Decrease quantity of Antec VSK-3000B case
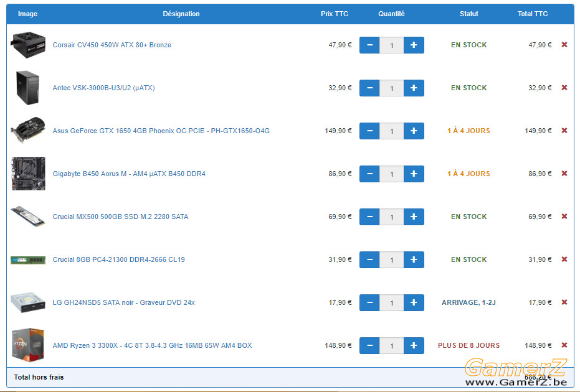Image resolution: width=580 pixels, height=392 pixels. [x=369, y=88]
